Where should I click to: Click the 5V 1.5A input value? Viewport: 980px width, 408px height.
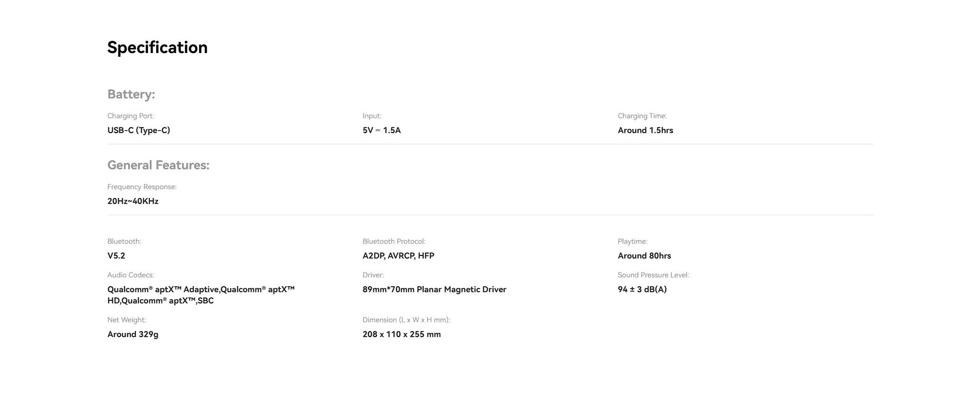tap(381, 131)
